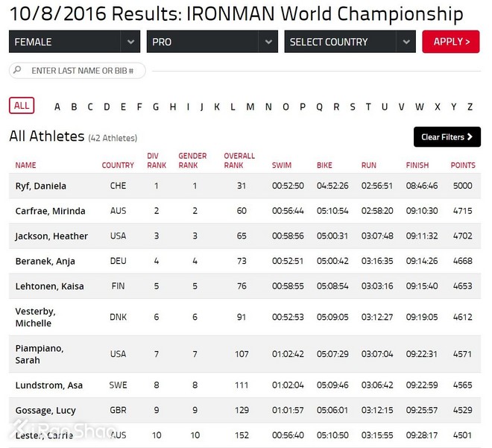Select the ALL letter filter
This screenshot has height=448, width=492.
(x=22, y=106)
